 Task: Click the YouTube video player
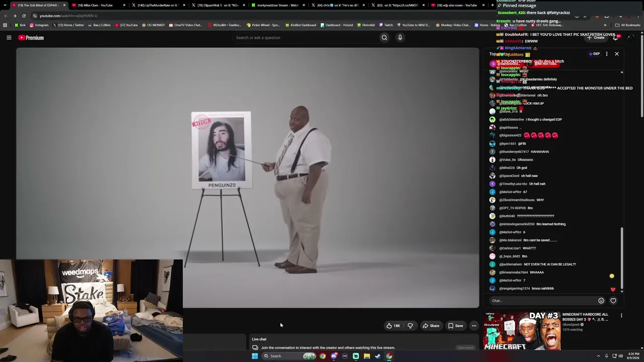[248, 177]
